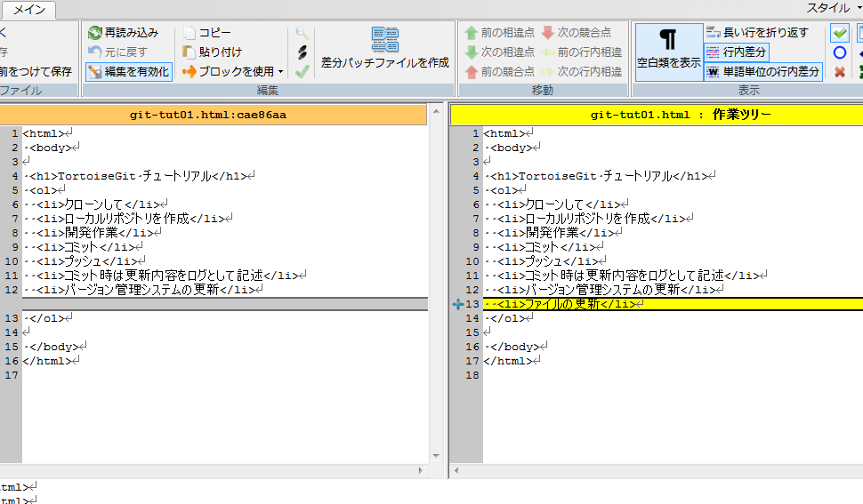Screen dimensions: 863x504
Task: Expand the ブロックを使用 dropdown
Action: (x=280, y=72)
